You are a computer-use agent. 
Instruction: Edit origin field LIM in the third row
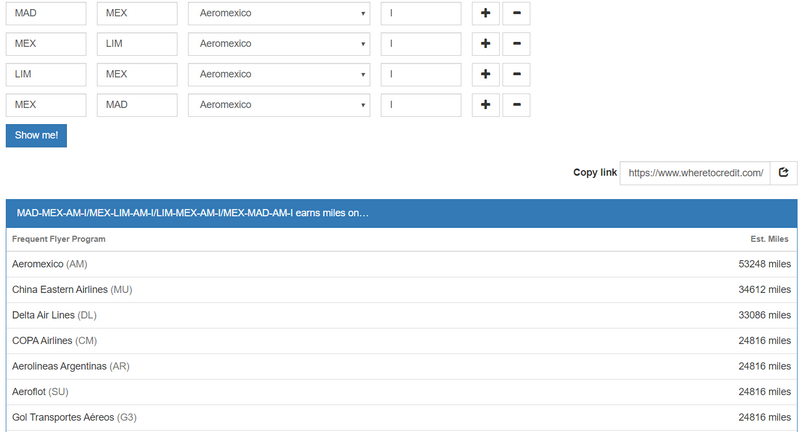pos(46,74)
